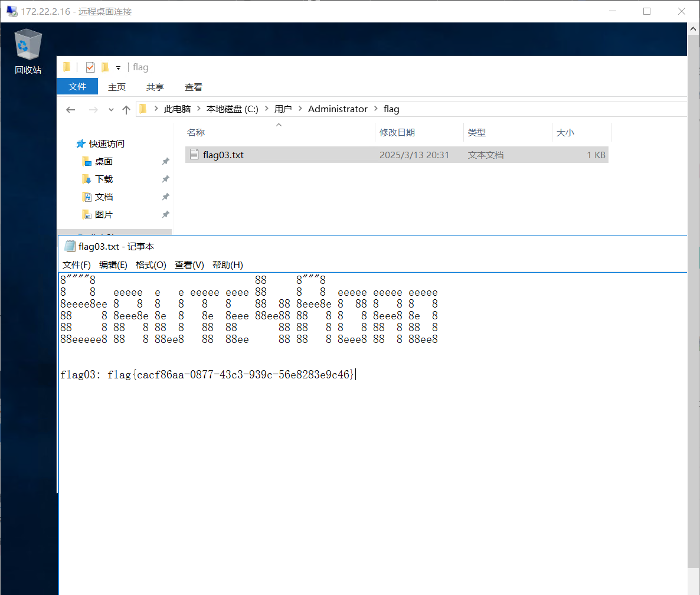
Task: Click the remote desktop vertical scrollbar
Action: (693, 295)
